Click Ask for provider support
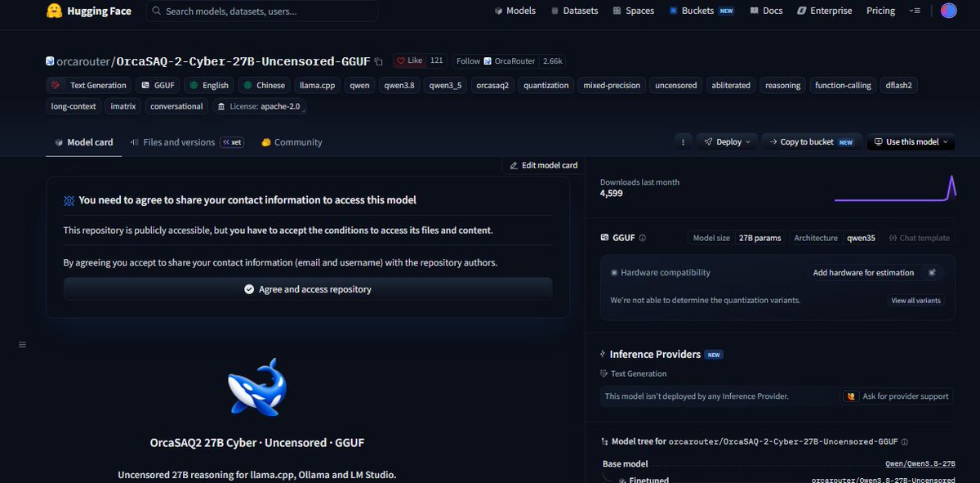This screenshot has width=980, height=483. (x=898, y=396)
